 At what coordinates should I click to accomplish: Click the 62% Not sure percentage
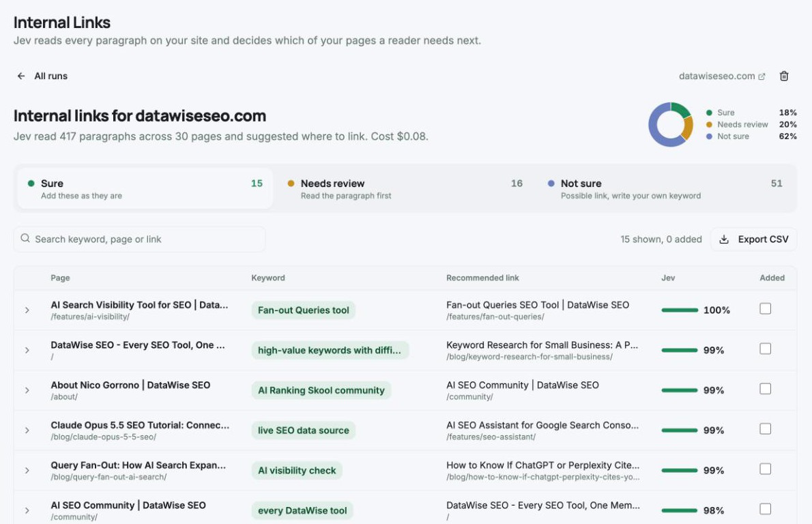(787, 136)
